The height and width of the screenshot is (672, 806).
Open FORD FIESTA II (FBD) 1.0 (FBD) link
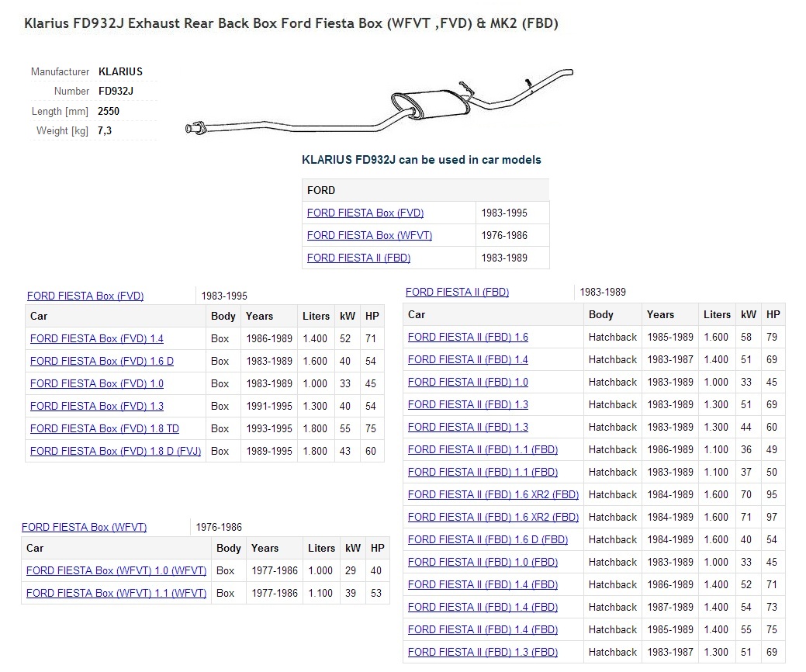pos(483,563)
